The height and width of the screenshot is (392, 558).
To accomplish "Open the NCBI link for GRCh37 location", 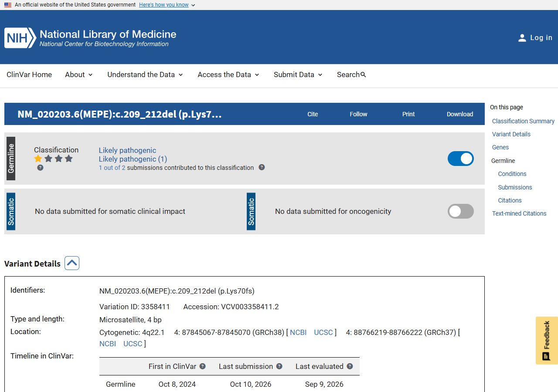I will click(108, 344).
